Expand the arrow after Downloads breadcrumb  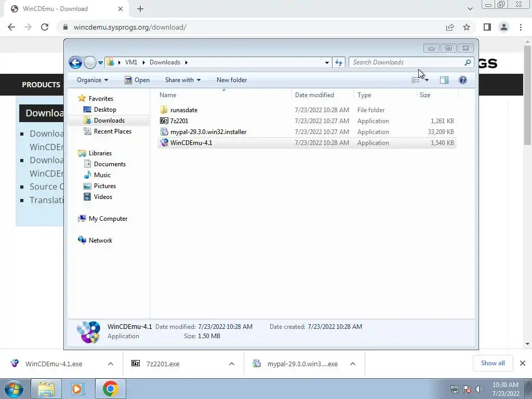187,62
